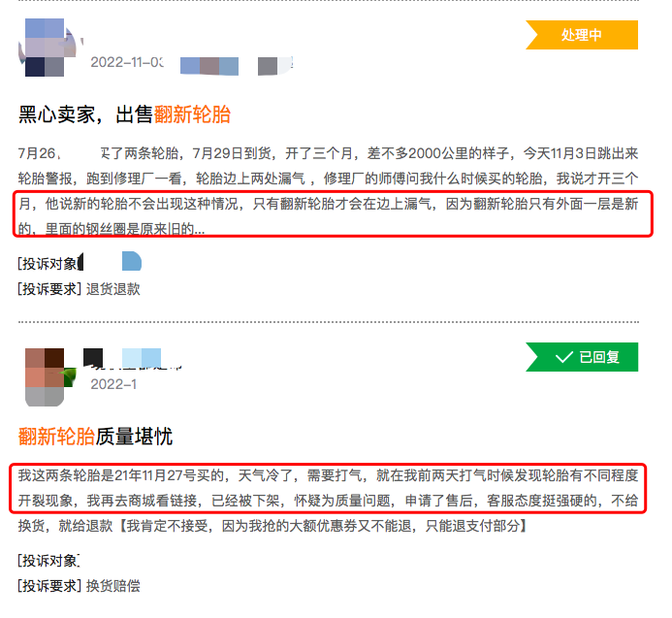
Task: Click the 退货退款 complaint demand
Action: click(x=113, y=289)
